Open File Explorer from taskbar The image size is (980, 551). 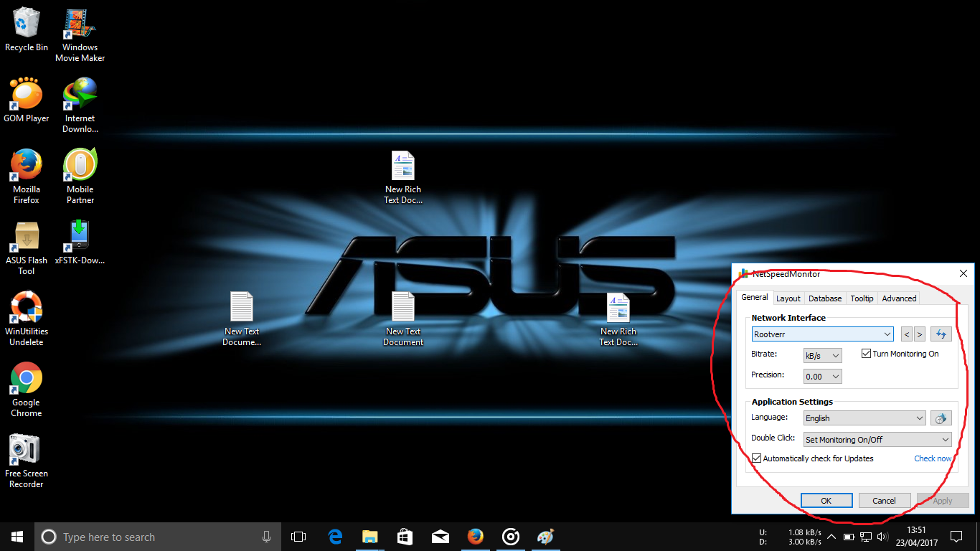[x=369, y=537]
